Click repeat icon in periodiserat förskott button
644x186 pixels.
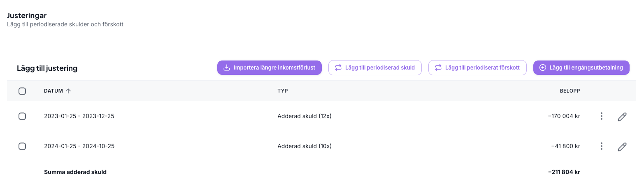pyautogui.click(x=438, y=68)
